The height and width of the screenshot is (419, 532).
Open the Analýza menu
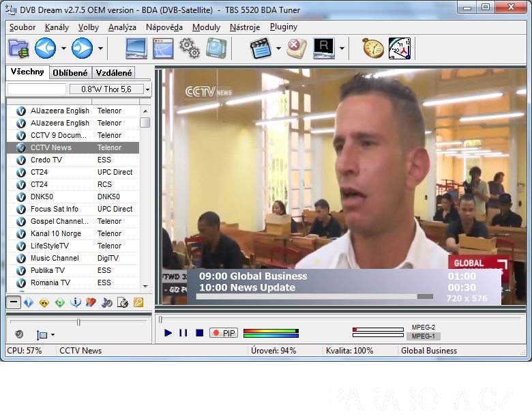122,27
